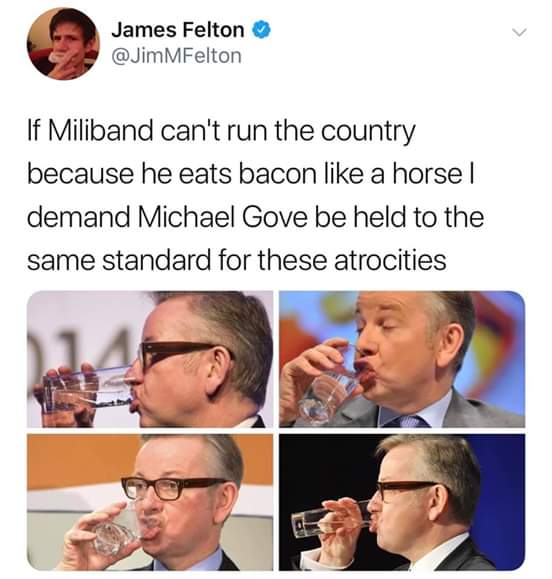Screen dimensions: 552x579
Task: Open James Felton's profile avatar
Action: [63, 44]
